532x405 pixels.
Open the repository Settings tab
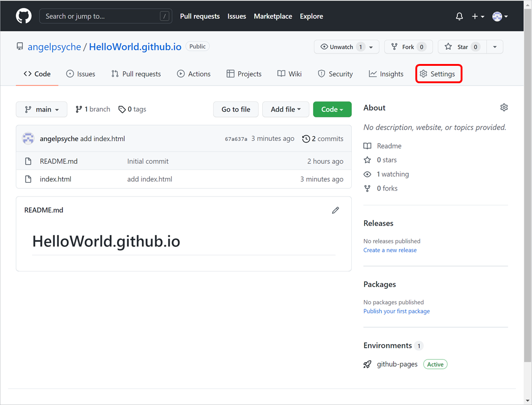437,74
